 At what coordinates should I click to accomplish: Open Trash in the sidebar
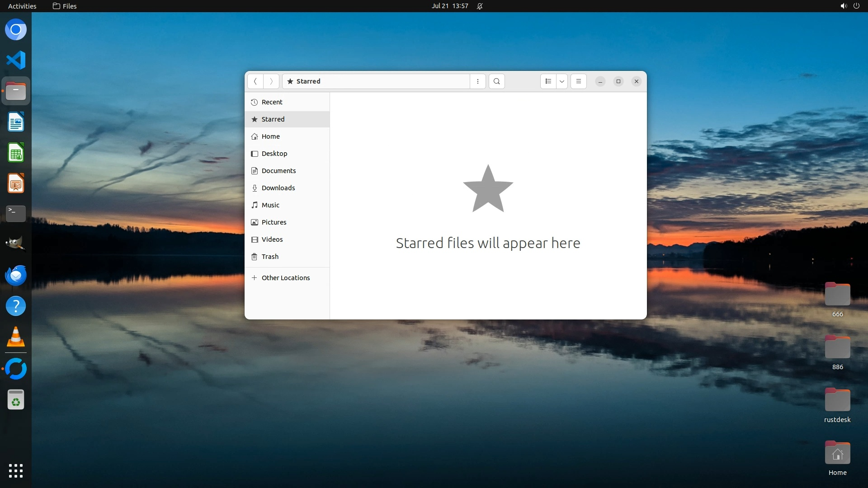point(270,257)
